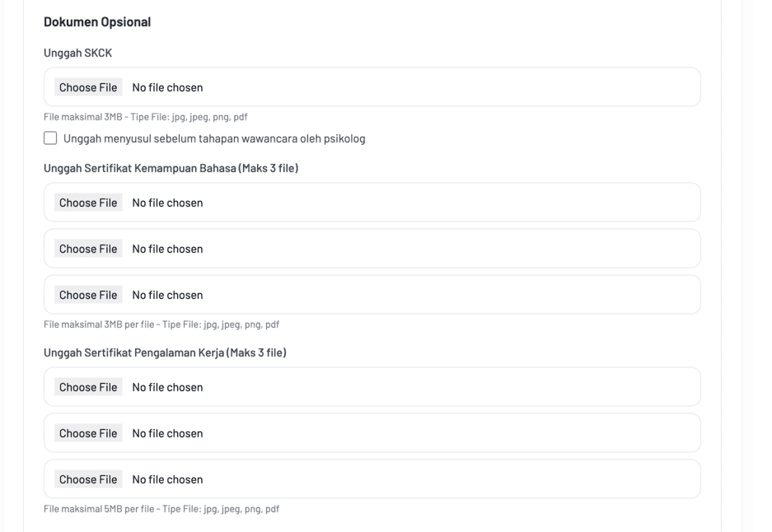The image size is (772, 532).
Task: Tick the 'Unggah menyusul' checkbox
Action: pyautogui.click(x=50, y=138)
